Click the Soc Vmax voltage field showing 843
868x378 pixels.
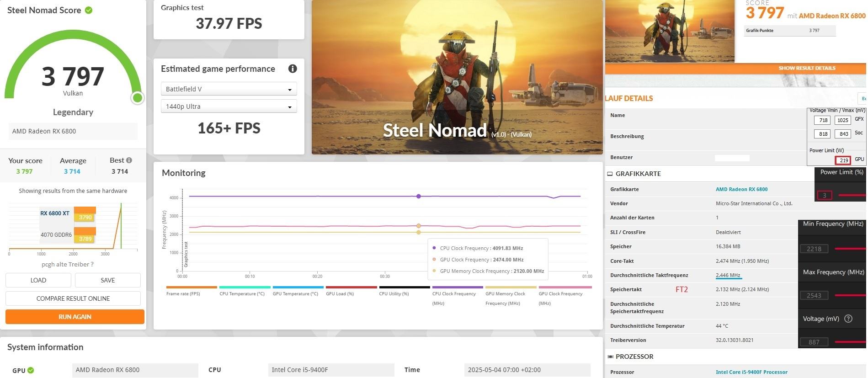point(842,134)
